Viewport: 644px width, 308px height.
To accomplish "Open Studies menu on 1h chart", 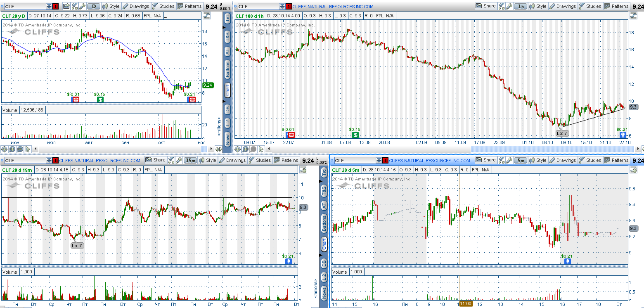I will click(590, 6).
